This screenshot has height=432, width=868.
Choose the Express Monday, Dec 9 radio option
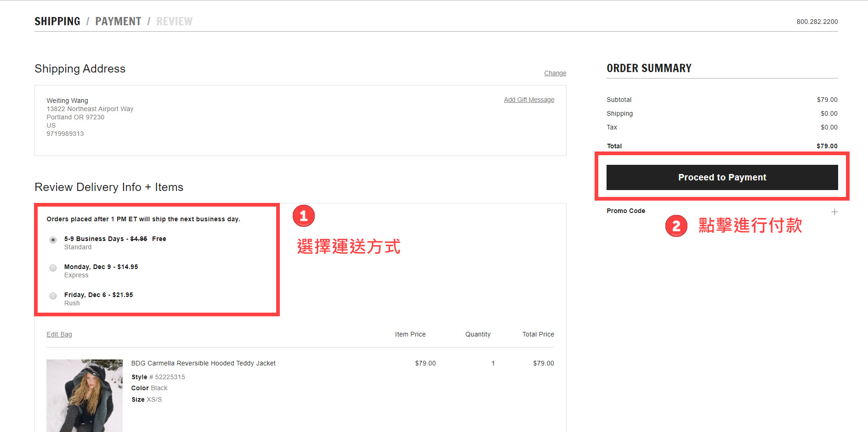point(53,268)
